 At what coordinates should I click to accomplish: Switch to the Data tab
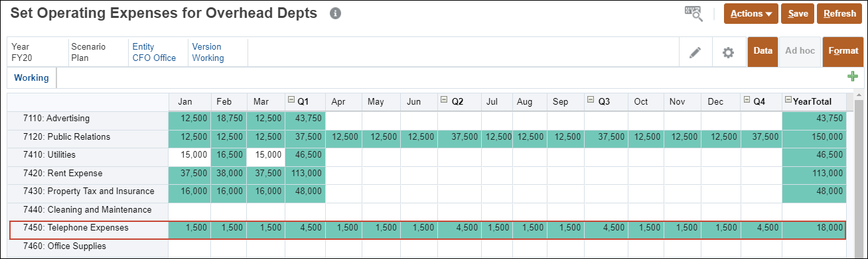point(762,51)
